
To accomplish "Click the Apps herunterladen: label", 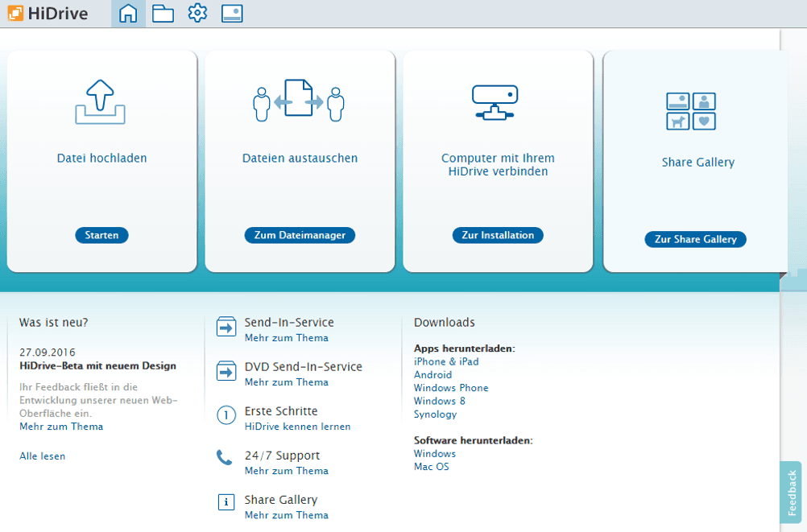I will click(464, 348).
